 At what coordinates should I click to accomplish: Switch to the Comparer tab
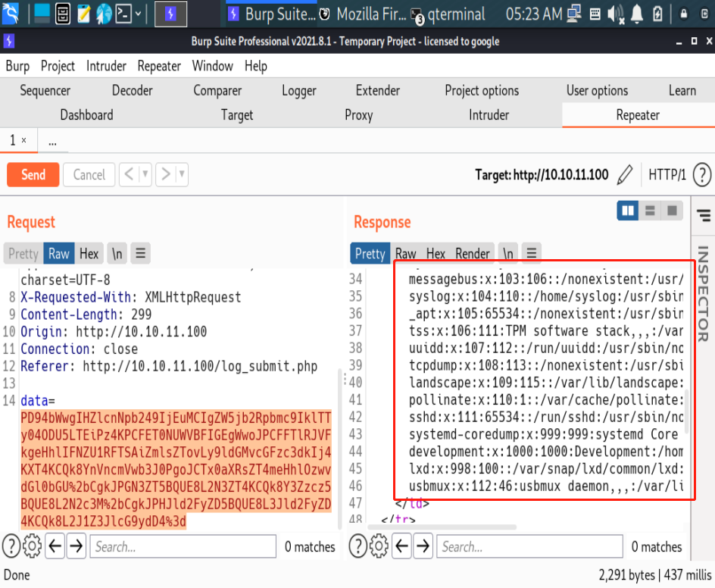[217, 91]
